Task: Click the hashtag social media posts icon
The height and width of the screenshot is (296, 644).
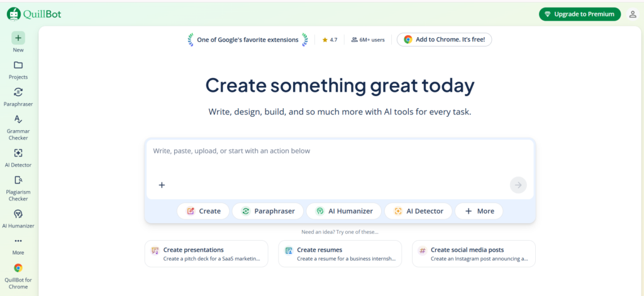Action: (422, 250)
